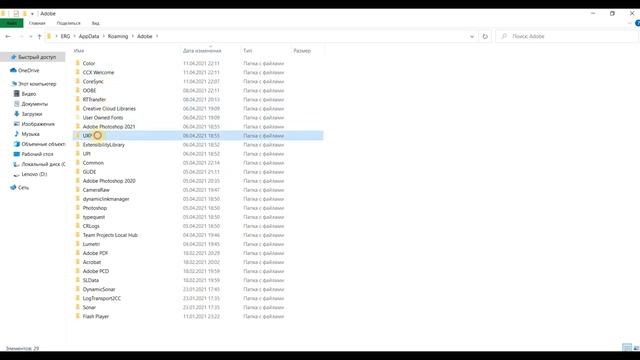Sort by Дата изменения column

point(202,51)
